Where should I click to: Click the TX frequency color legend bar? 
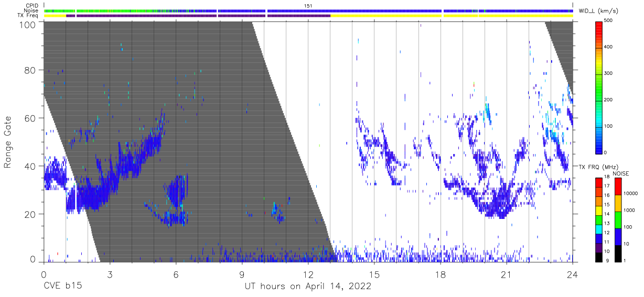click(599, 220)
